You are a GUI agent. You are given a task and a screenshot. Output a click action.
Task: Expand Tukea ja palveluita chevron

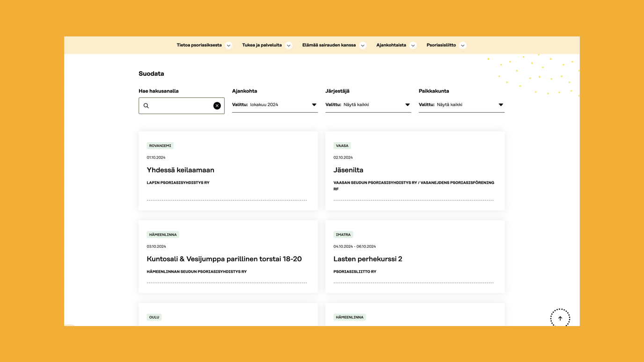tap(289, 45)
